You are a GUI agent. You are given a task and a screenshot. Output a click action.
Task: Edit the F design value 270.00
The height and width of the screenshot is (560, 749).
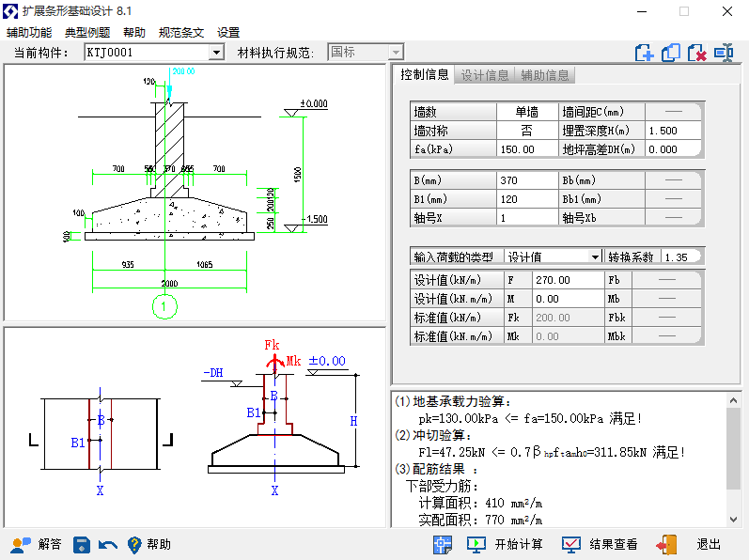point(568,280)
